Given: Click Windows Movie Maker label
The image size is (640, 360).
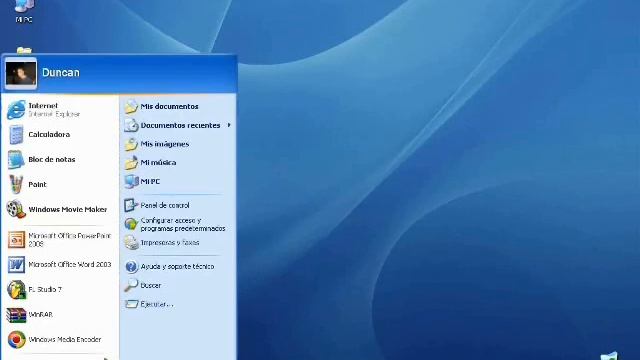Looking at the screenshot, I should click(68, 209).
